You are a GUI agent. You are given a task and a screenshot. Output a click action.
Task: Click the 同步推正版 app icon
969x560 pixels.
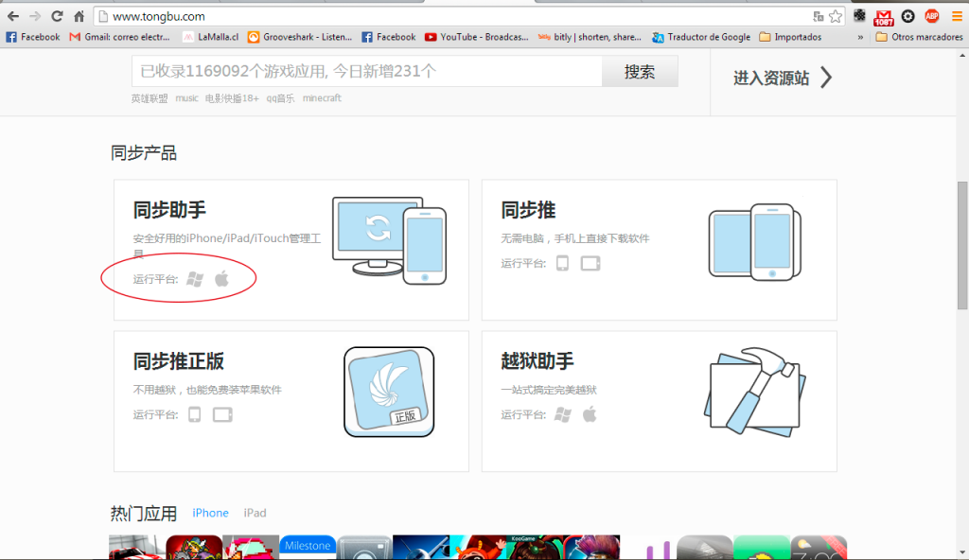click(389, 392)
